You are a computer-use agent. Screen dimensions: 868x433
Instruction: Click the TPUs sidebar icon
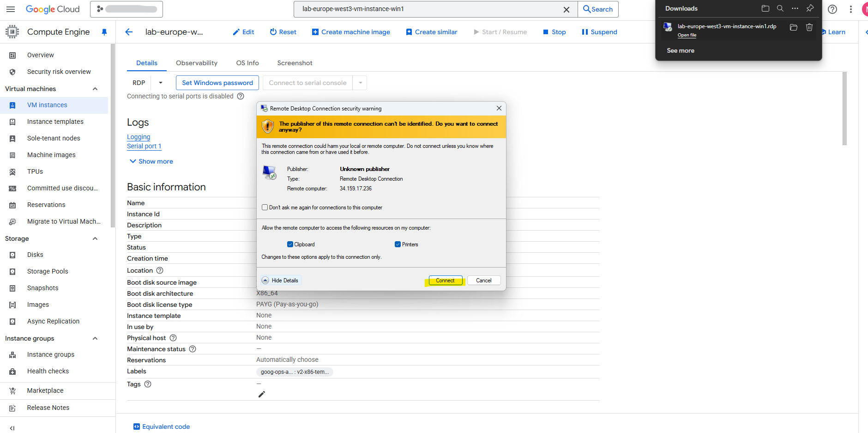point(12,171)
